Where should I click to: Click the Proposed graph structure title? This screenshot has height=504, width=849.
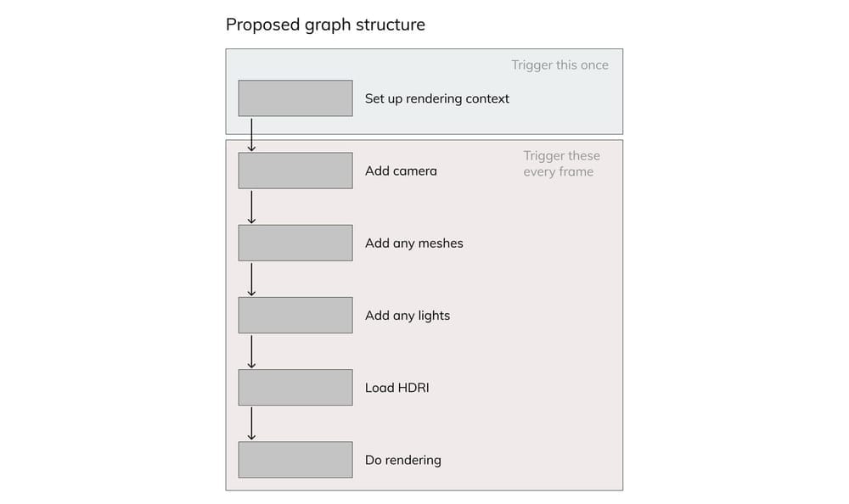click(x=325, y=25)
